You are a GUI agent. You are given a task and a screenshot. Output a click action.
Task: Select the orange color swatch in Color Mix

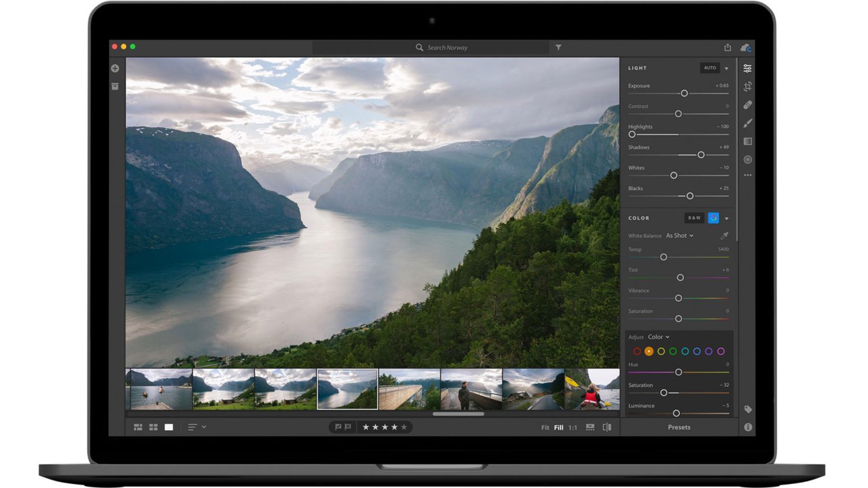click(x=649, y=351)
